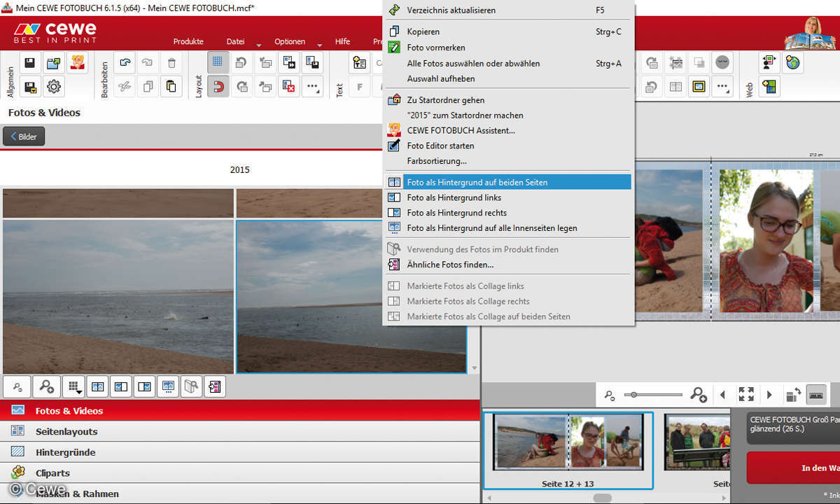The width and height of the screenshot is (840, 504).
Task: Choose Ähnliche Fotos finden...
Action: (x=508, y=265)
